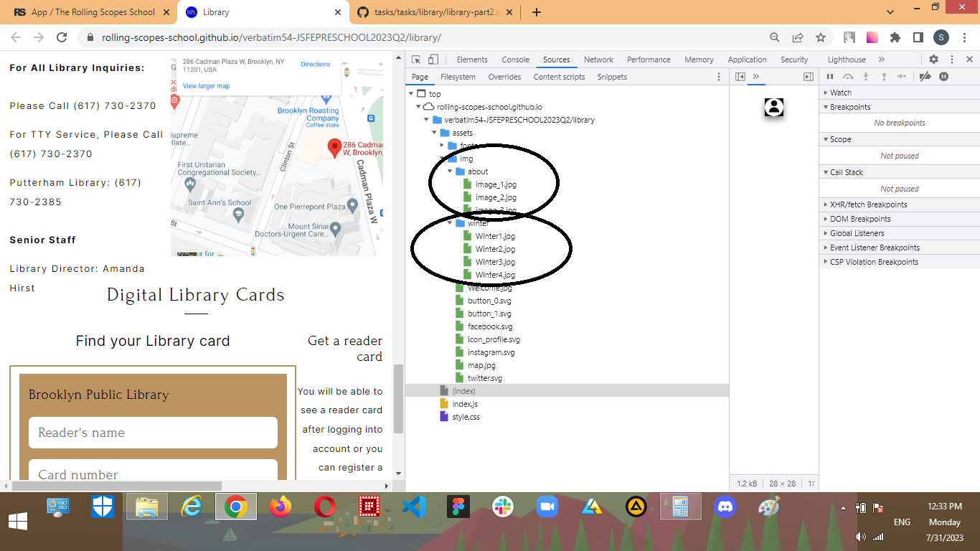Select facebook.svg file
This screenshot has width=980, height=551.
click(490, 326)
